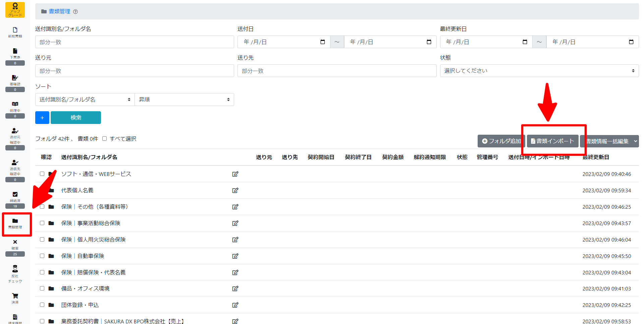
Task: Click edit icon for ソフト・通信・WEBサービス folder
Action: pos(235,174)
